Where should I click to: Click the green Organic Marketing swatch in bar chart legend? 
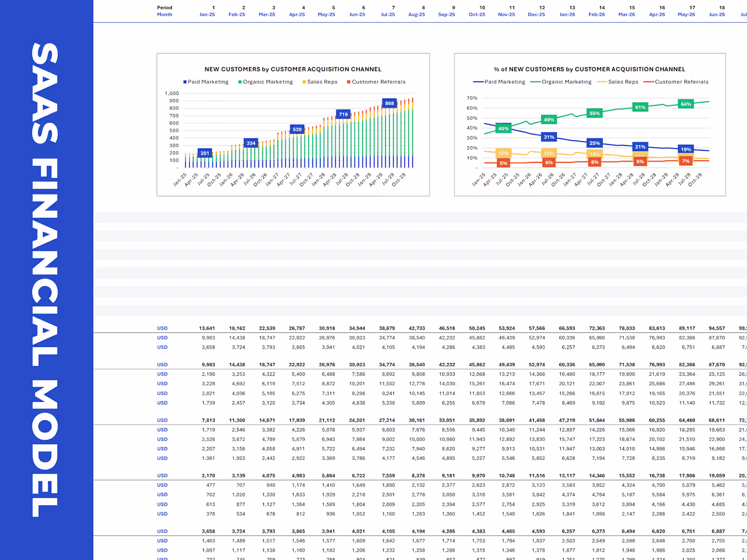[x=240, y=82]
